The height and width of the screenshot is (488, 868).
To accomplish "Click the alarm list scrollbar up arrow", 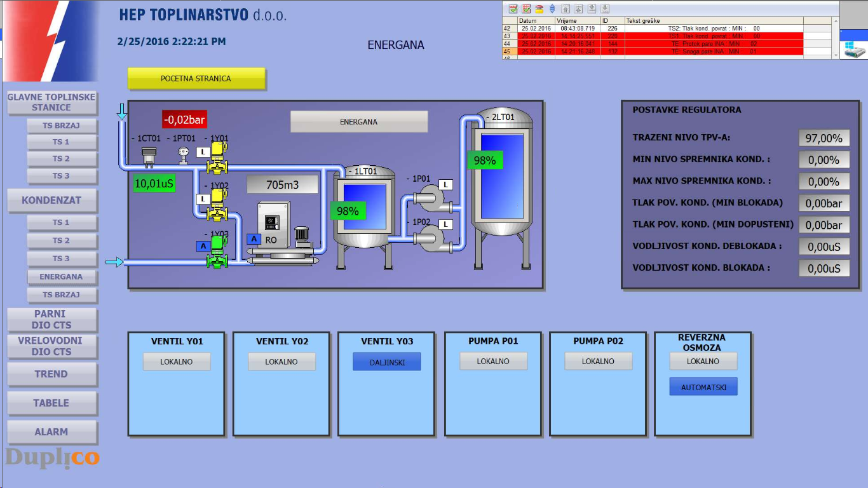I will pos(836,21).
